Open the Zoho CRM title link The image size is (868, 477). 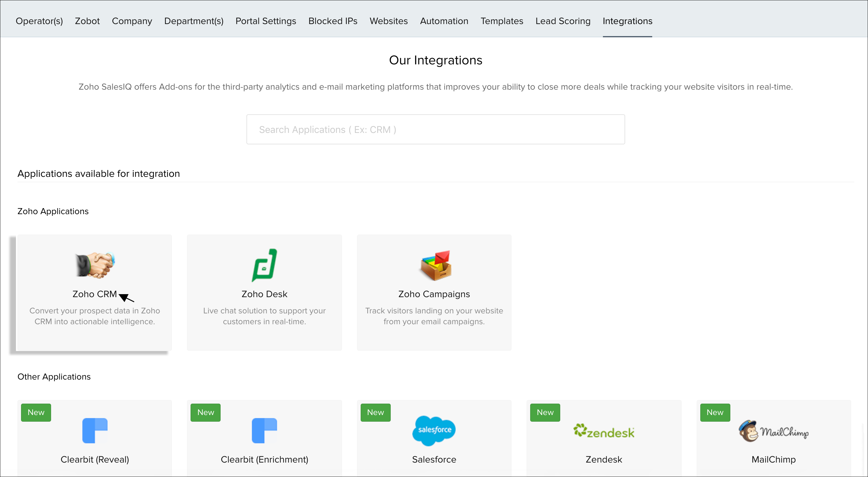[x=95, y=294]
